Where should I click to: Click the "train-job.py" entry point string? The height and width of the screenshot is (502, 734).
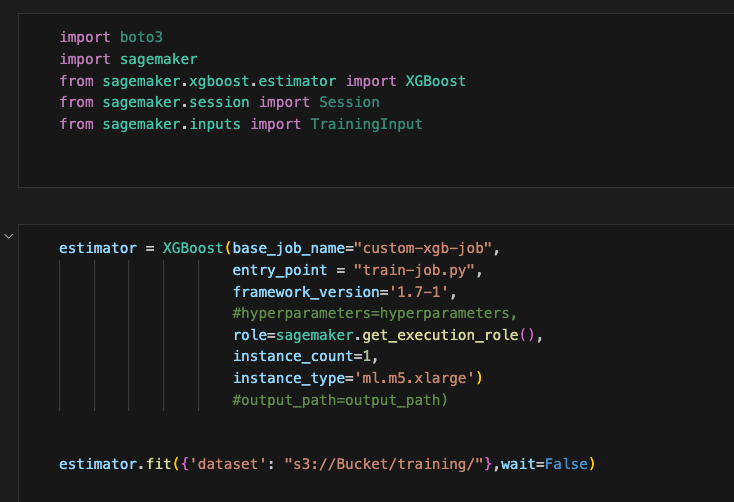(418, 269)
